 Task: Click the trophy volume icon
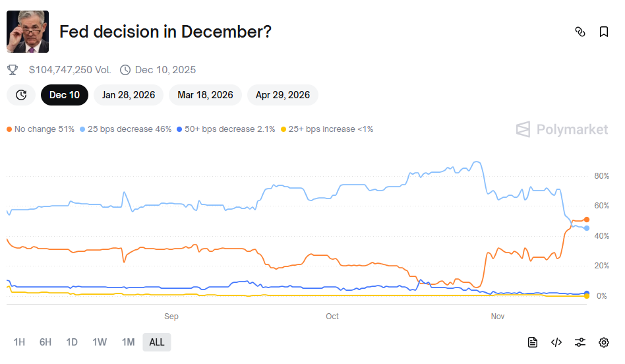(x=13, y=69)
